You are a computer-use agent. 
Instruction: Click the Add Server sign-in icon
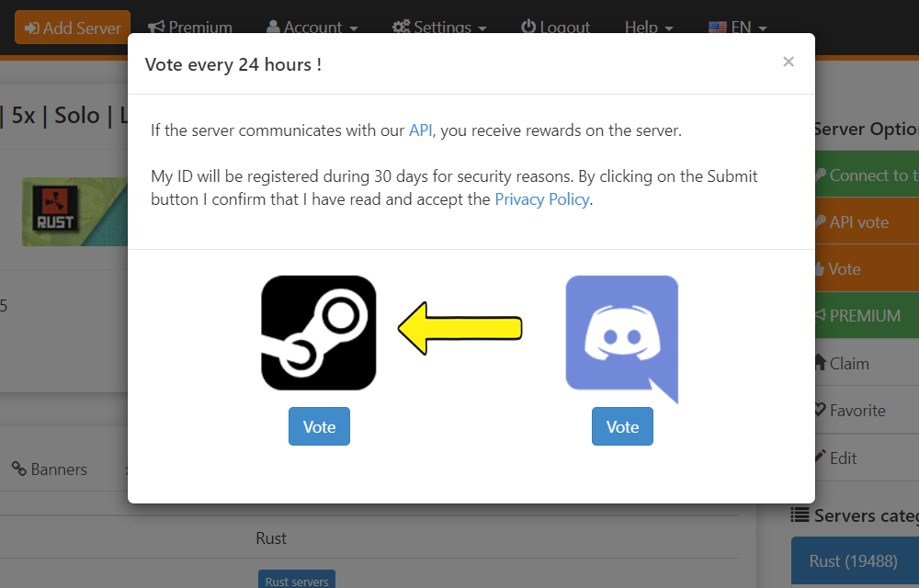(31, 28)
